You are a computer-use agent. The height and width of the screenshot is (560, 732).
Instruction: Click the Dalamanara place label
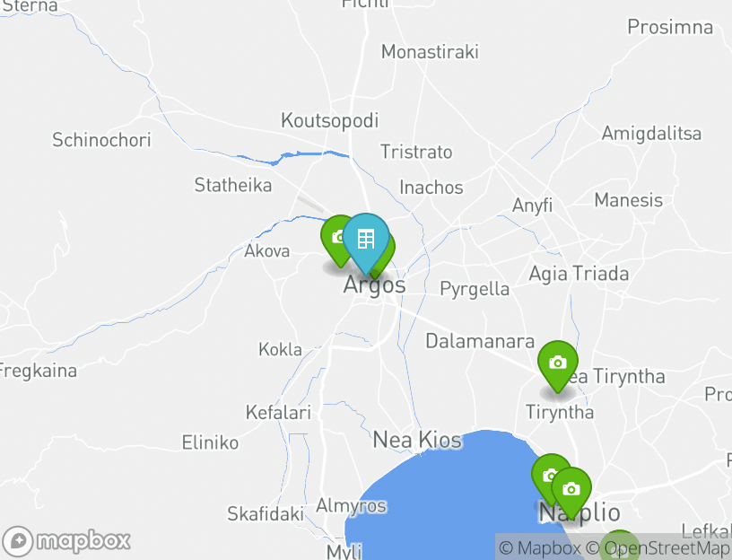480,341
